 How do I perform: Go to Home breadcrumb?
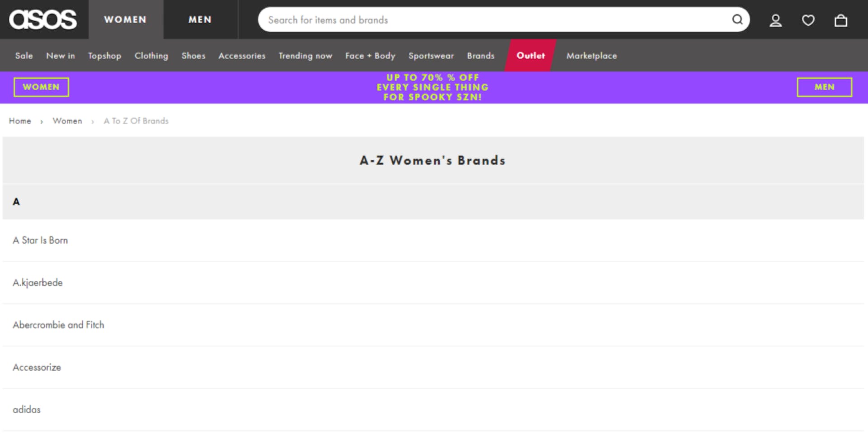[20, 121]
